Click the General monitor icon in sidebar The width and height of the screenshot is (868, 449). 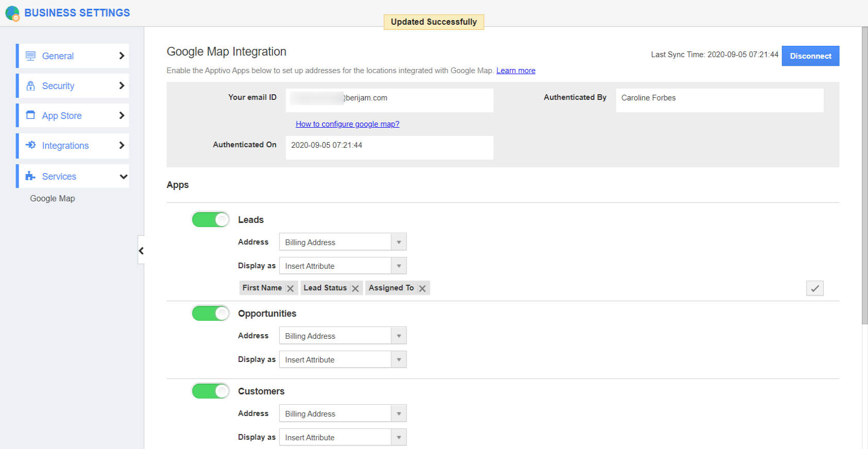click(x=31, y=56)
